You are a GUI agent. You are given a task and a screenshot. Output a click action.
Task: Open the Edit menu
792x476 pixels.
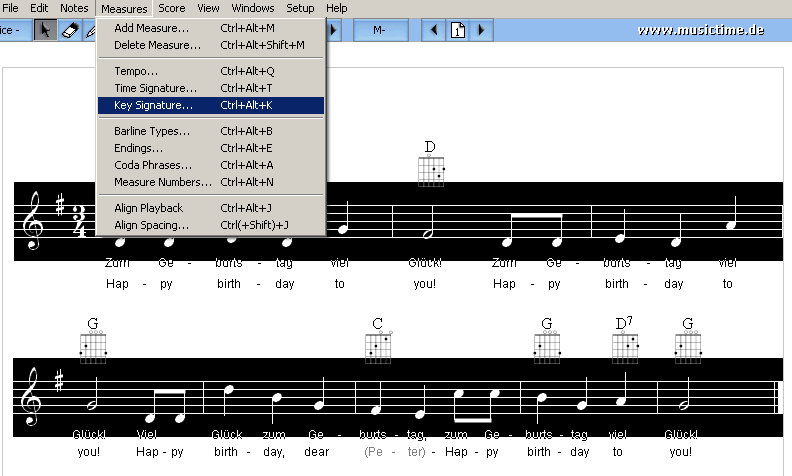tap(39, 8)
